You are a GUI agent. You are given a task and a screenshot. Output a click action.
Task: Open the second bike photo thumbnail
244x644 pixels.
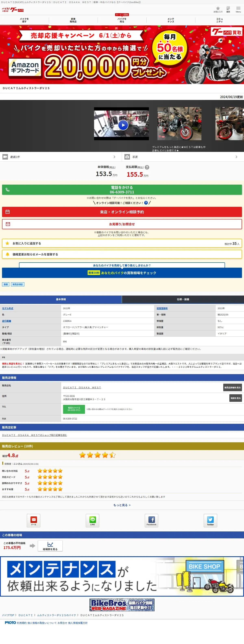pos(179,124)
